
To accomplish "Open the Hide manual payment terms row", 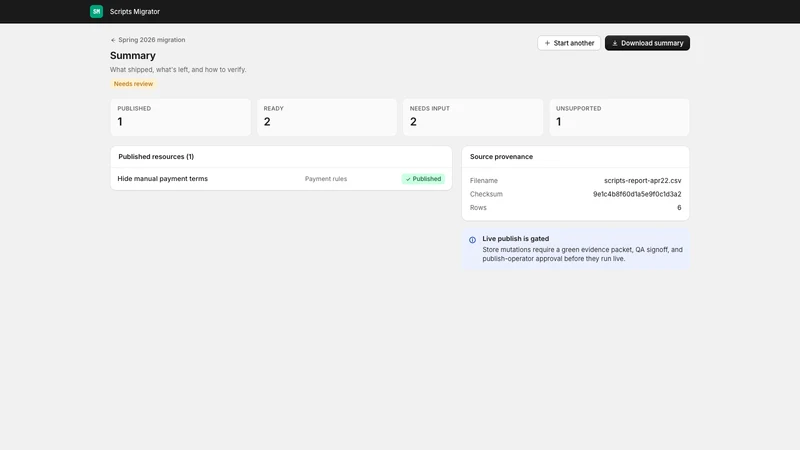I will pos(281,179).
